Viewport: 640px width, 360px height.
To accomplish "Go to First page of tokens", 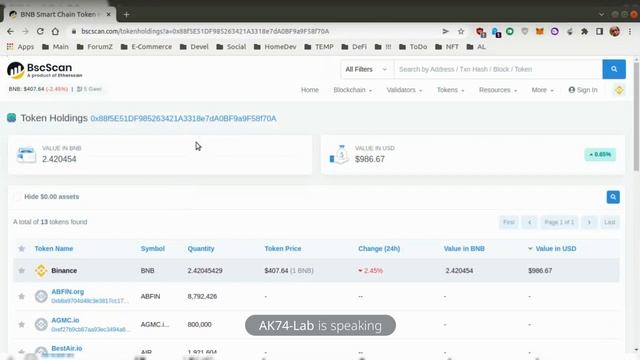I will tap(509, 222).
